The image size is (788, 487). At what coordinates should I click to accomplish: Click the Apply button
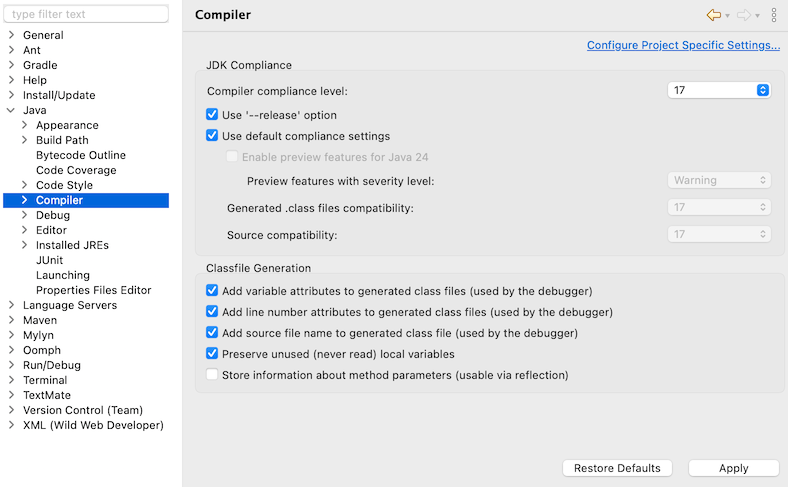click(x=733, y=468)
